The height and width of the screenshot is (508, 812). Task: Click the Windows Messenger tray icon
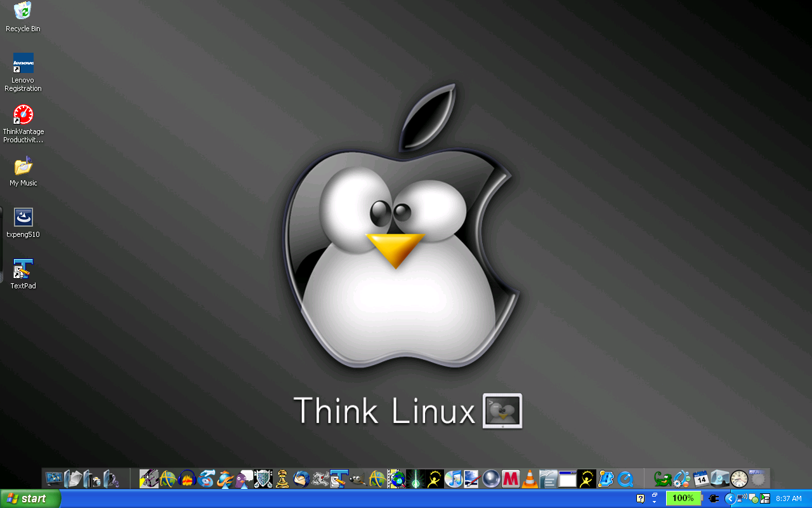coord(754,498)
